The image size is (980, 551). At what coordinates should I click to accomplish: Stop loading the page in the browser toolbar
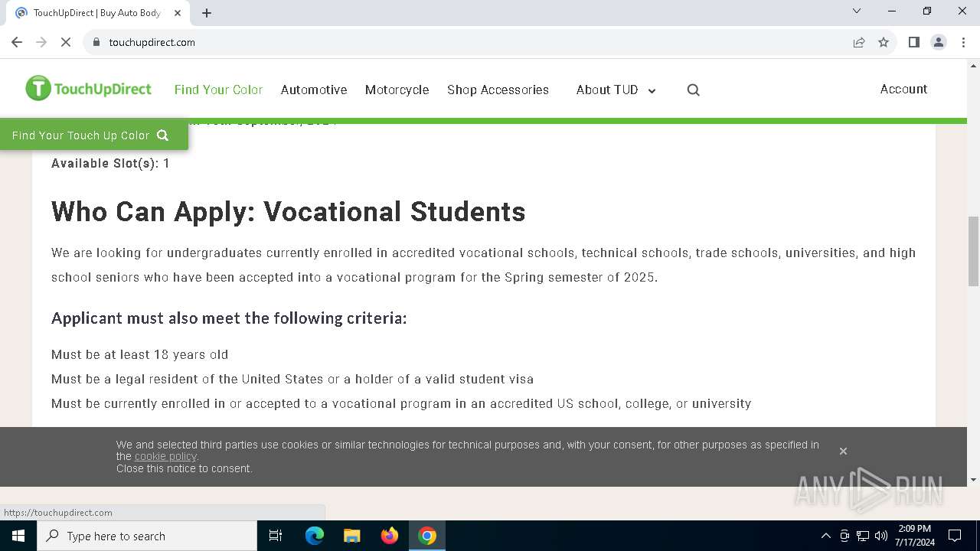click(66, 42)
